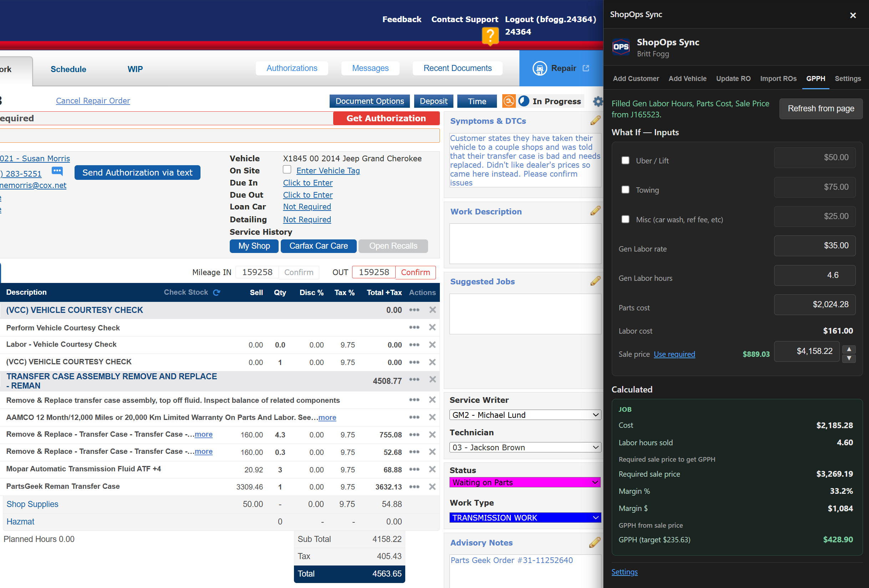The width and height of the screenshot is (869, 588).
Task: Refresh Check Stock icon in table header
Action: pos(217,293)
